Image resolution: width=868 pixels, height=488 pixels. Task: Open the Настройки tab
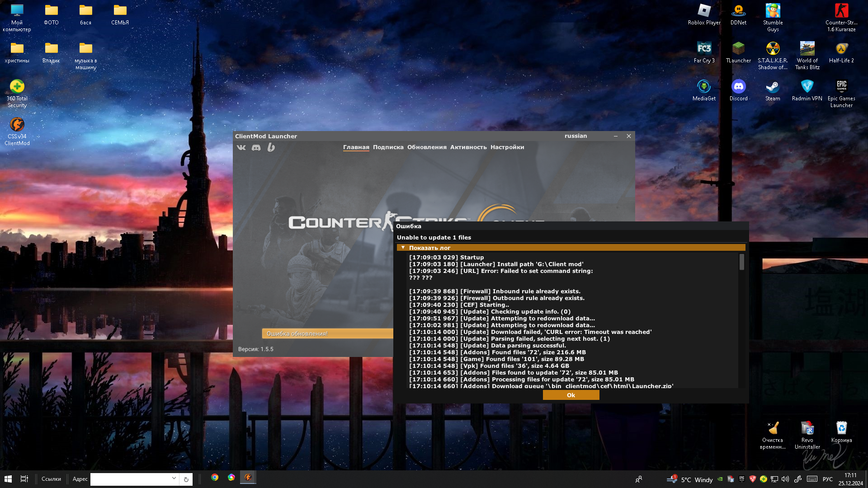tap(507, 147)
